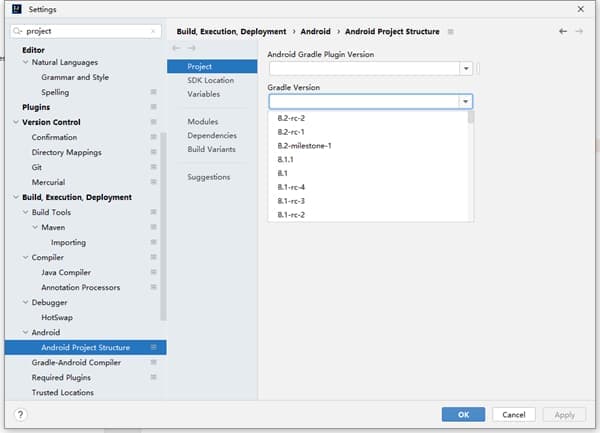Select SDK Location in the side list
Screen dimensions: 600x433
(210, 80)
